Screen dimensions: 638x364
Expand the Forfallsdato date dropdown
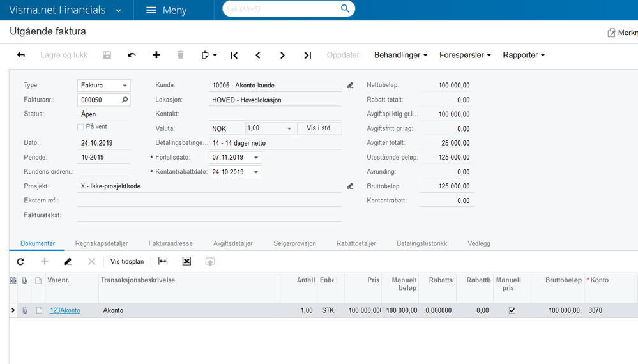[x=256, y=157]
